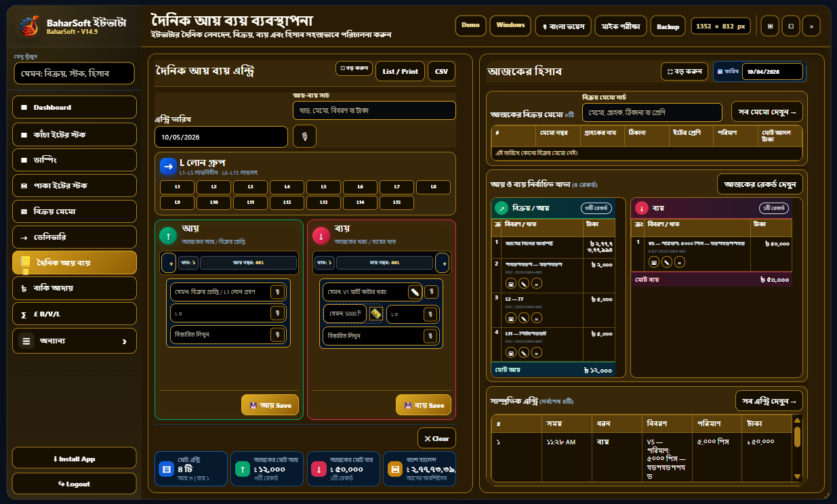Open কাঁচা ইটের স্টক in the sidebar
The image size is (837, 504).
point(75,133)
